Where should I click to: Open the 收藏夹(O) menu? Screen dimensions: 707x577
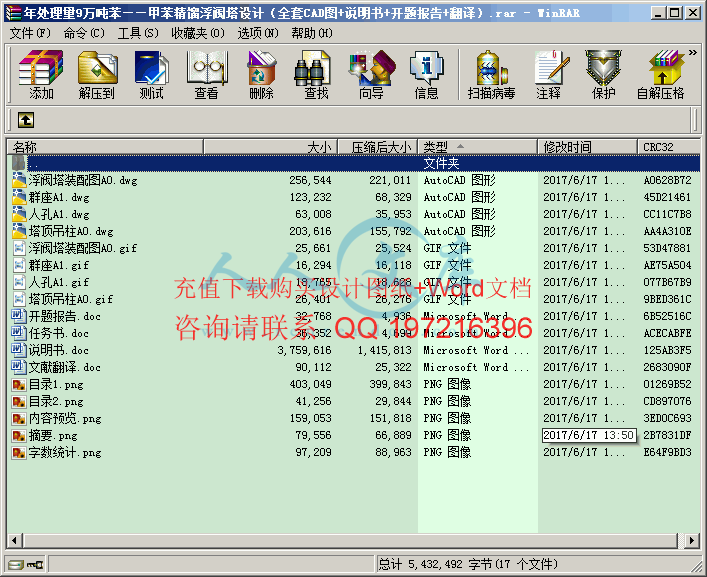[x=198, y=33]
